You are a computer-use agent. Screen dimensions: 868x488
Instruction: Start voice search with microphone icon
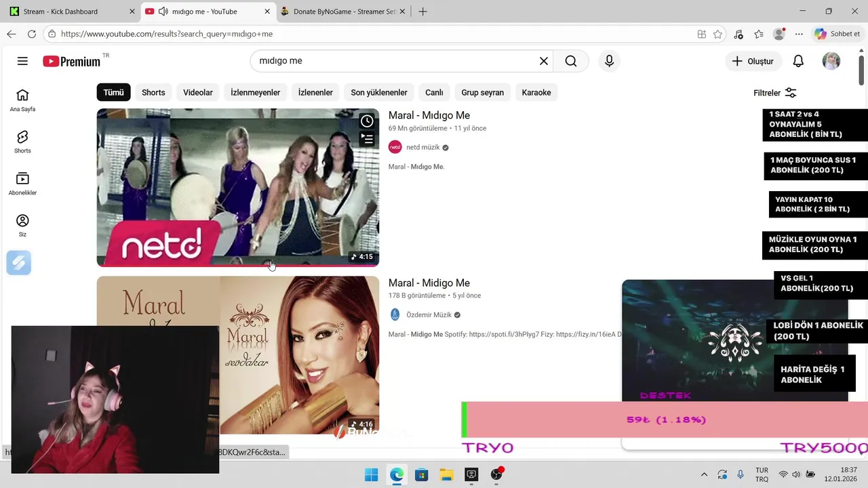(x=609, y=61)
